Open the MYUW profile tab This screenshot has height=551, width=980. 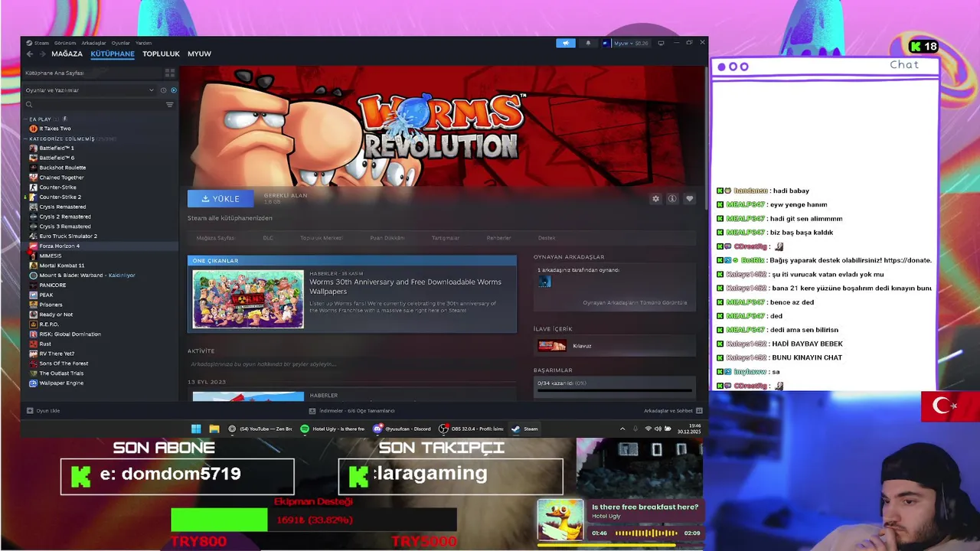199,54
